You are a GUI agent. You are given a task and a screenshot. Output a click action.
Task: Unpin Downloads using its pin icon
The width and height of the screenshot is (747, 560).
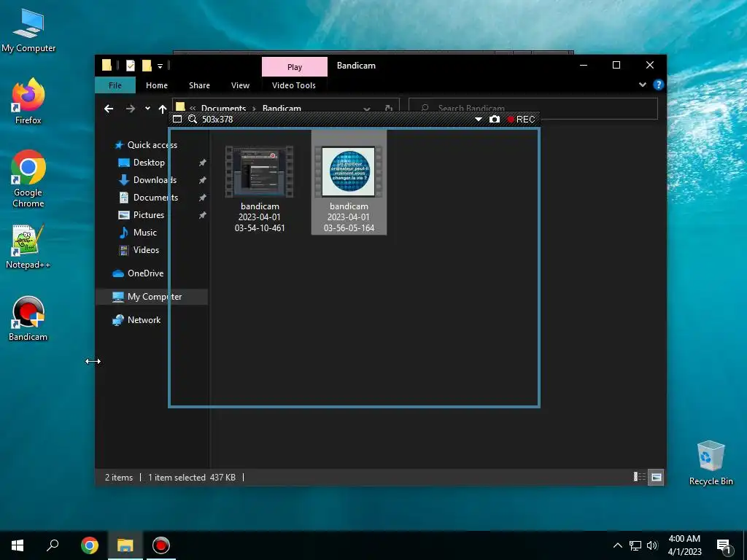click(x=203, y=180)
